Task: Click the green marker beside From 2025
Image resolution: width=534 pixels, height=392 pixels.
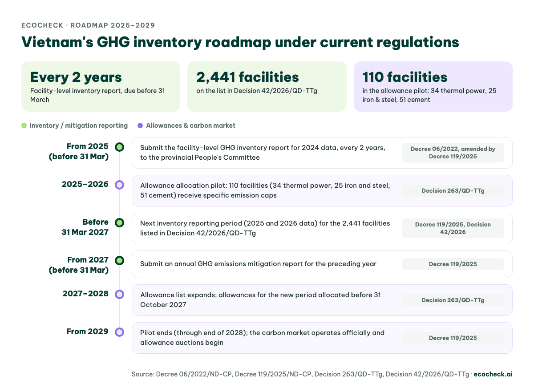Action: click(119, 147)
